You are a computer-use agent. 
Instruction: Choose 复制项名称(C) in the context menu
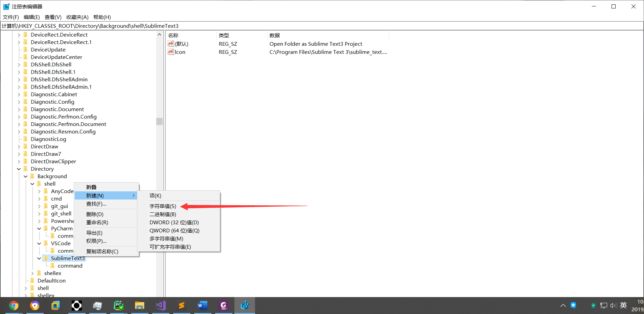(x=106, y=251)
